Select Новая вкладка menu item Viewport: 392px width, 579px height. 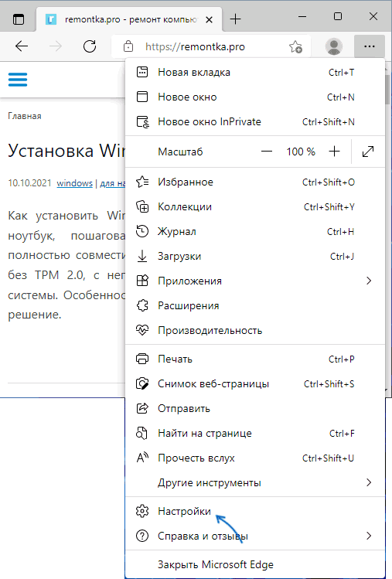(x=255, y=73)
